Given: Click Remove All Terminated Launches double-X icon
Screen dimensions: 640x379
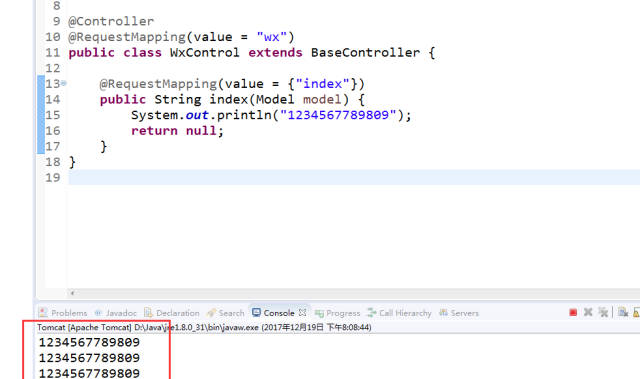Looking at the screenshot, I should click(603, 313).
